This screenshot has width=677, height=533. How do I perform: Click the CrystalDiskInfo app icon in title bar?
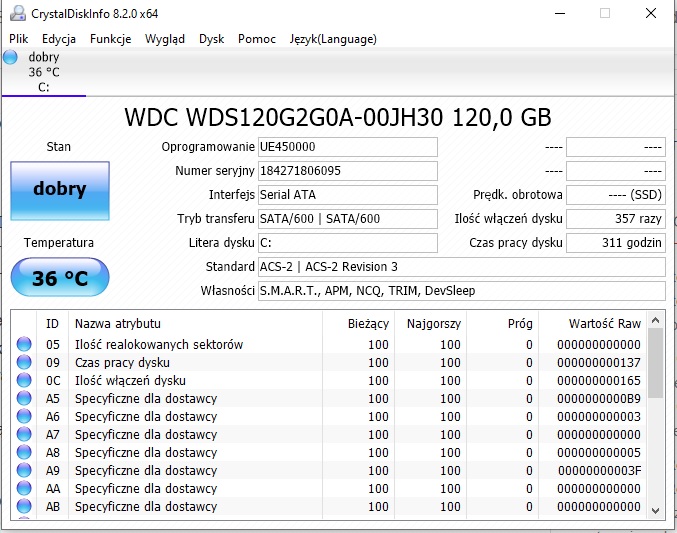tap(18, 13)
